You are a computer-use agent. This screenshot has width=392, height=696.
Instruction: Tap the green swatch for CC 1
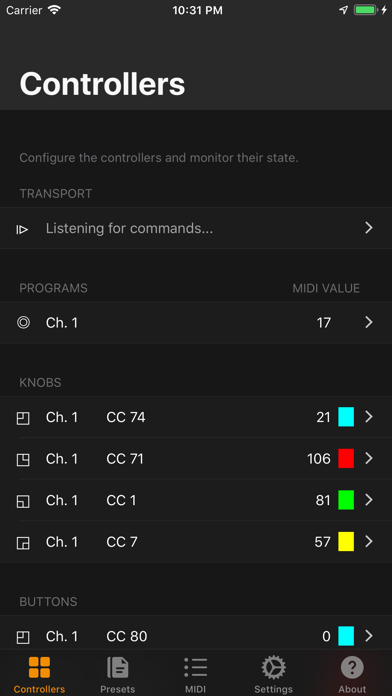point(346,500)
